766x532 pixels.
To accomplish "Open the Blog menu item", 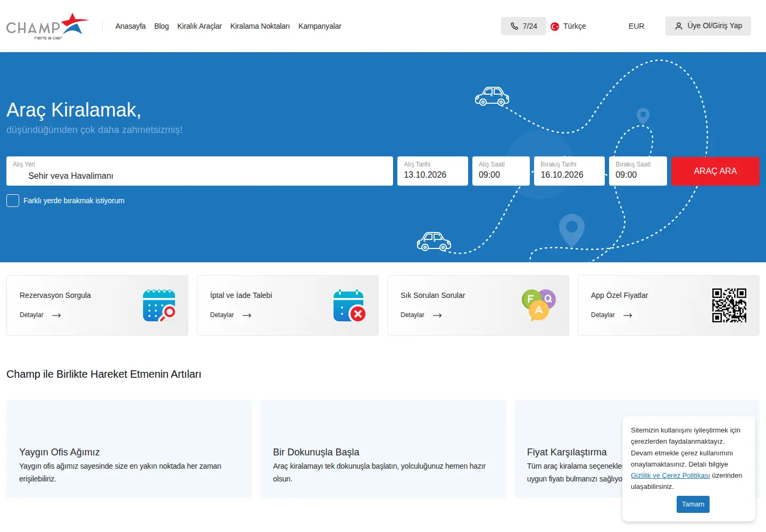I will (161, 26).
